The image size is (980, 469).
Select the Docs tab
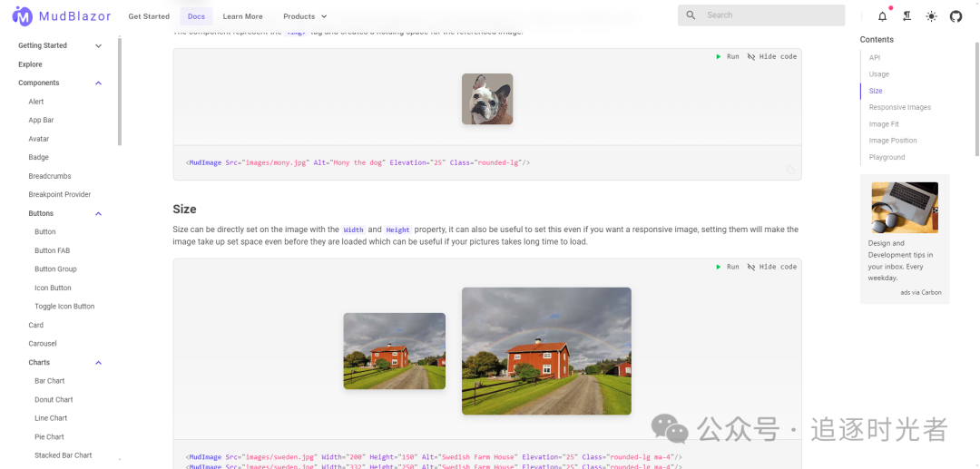(196, 16)
